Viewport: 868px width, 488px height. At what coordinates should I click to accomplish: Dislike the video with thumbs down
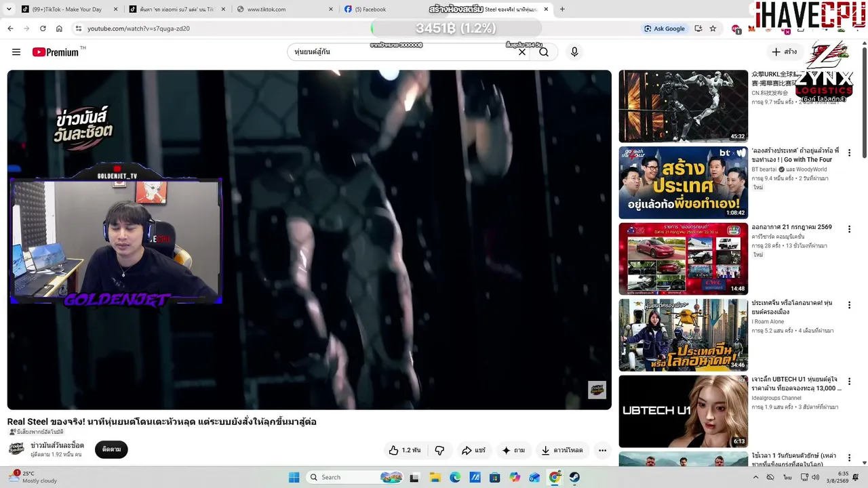click(439, 450)
